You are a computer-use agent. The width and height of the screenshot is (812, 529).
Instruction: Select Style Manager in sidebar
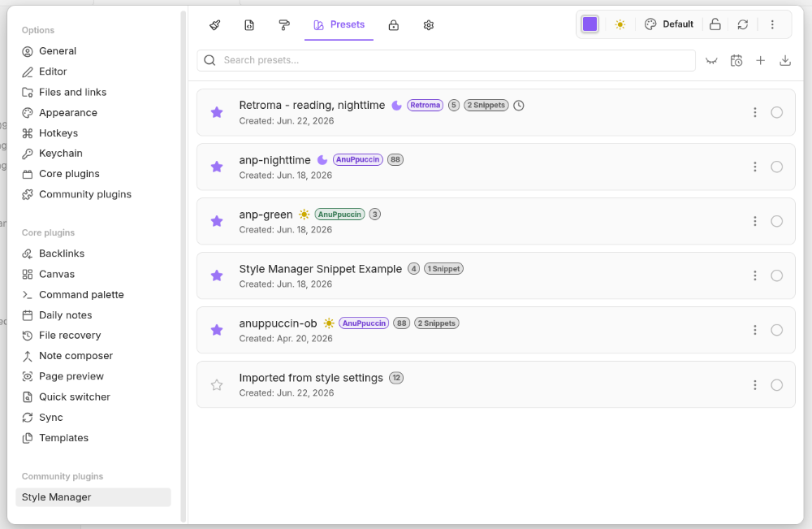tap(93, 497)
